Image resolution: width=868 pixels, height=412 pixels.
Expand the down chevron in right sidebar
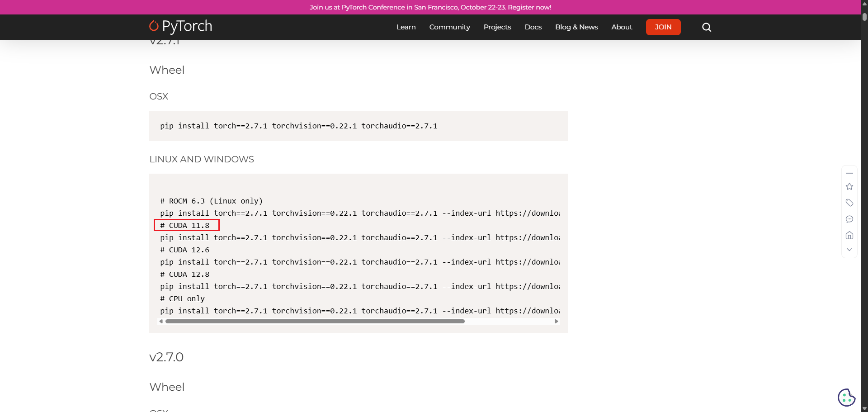click(849, 250)
